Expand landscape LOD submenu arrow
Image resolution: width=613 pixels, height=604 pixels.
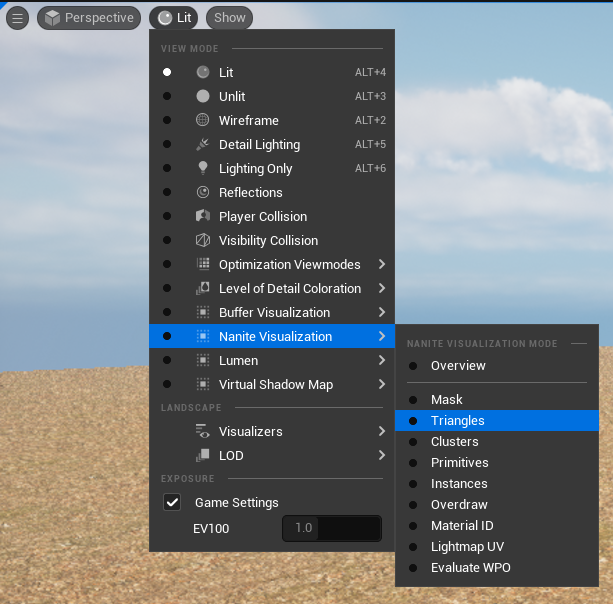[x=382, y=455]
